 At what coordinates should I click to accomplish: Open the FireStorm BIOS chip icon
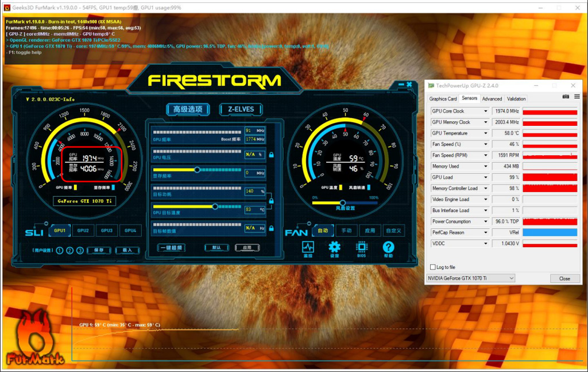(362, 247)
